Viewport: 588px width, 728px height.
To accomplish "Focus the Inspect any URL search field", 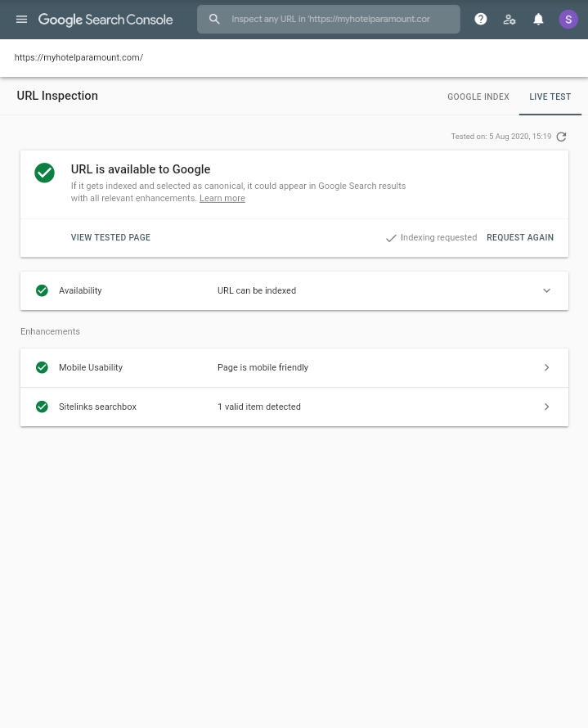I will (x=330, y=19).
